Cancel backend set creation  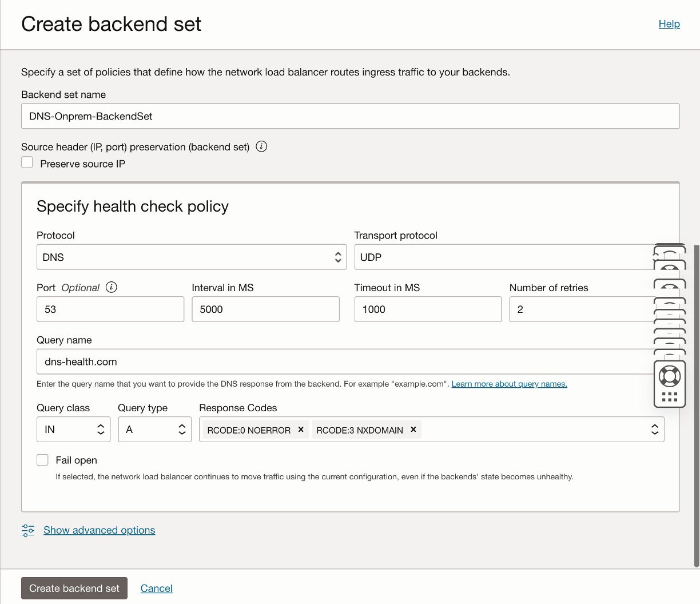(156, 588)
